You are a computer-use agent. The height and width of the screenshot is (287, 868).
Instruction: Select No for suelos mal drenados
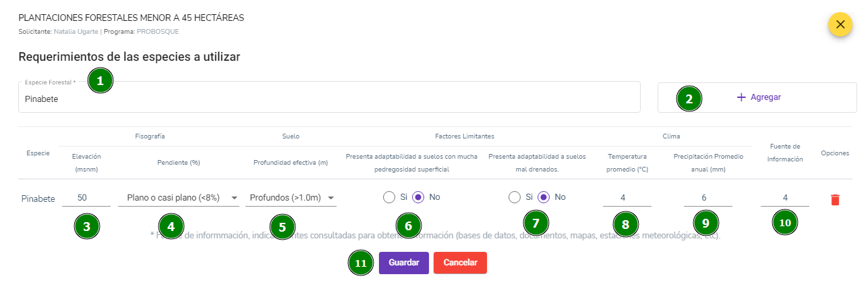coord(544,197)
